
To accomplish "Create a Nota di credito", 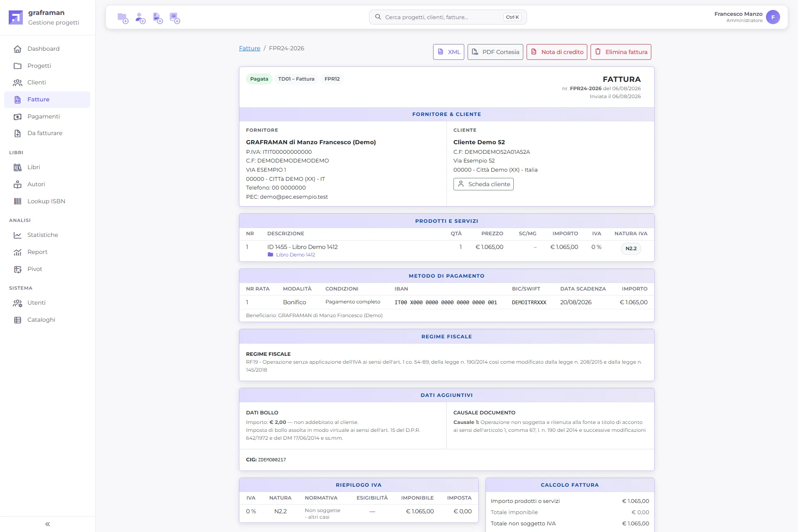I will (557, 52).
